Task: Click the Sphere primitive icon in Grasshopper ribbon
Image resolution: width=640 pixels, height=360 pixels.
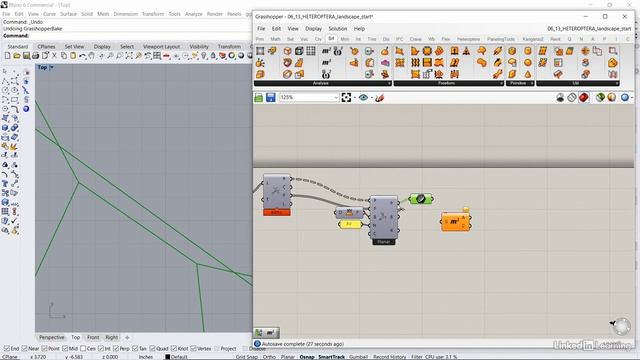Action: pos(528,63)
